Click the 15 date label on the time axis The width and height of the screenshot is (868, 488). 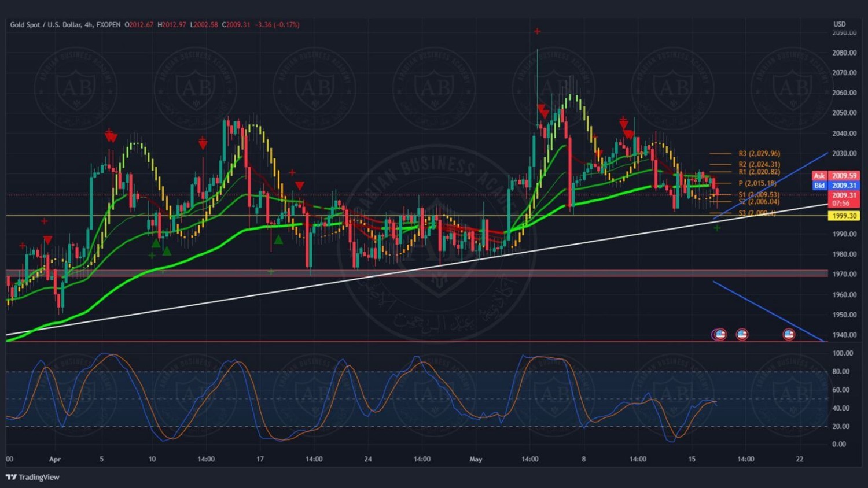(692, 459)
